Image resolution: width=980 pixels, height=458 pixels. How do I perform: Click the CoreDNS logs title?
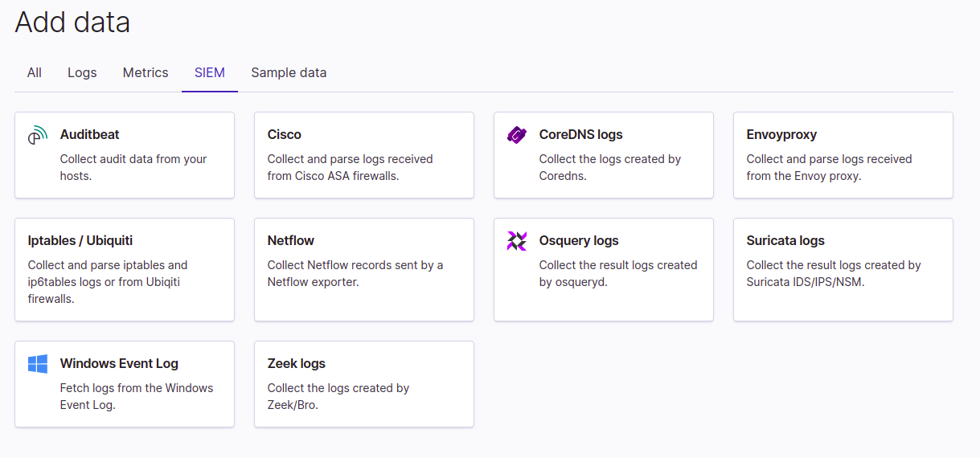click(581, 135)
